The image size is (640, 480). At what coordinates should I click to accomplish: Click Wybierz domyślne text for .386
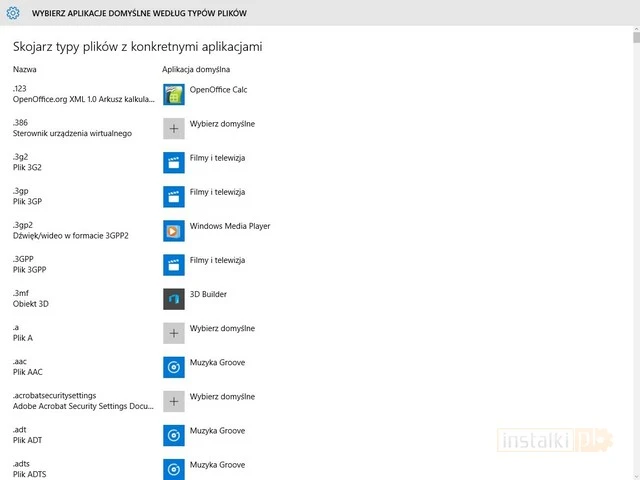[222, 124]
